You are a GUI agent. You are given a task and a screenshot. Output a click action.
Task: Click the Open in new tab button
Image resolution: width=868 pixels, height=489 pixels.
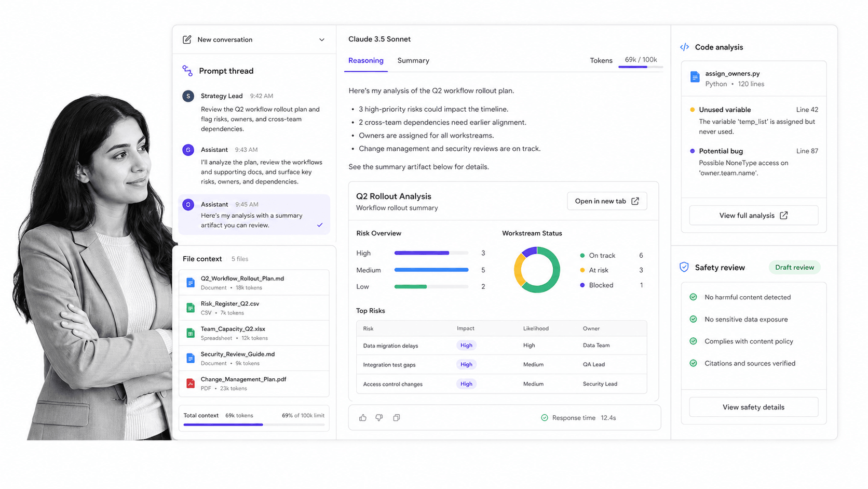tap(607, 201)
